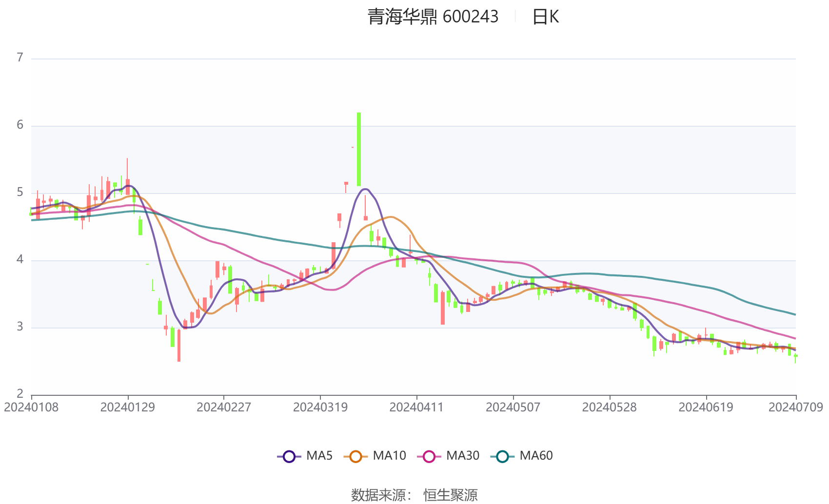Click the chart title 青海华鼎 600243
Viewport: 829px width, 504px height.
point(433,17)
